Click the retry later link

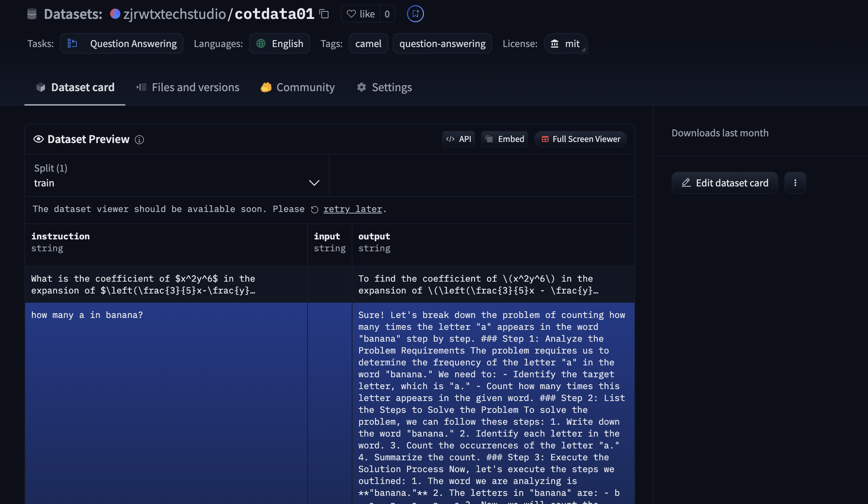[352, 209]
